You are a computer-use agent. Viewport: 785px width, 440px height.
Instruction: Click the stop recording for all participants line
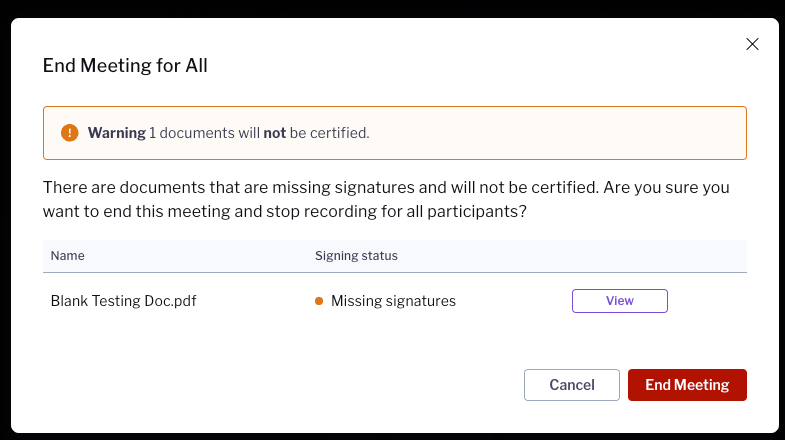pyautogui.click(x=285, y=211)
